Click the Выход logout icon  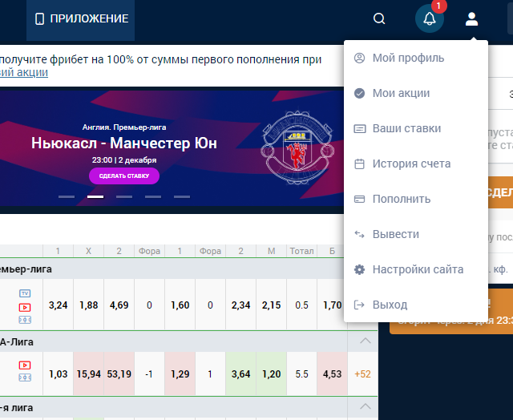[359, 305]
